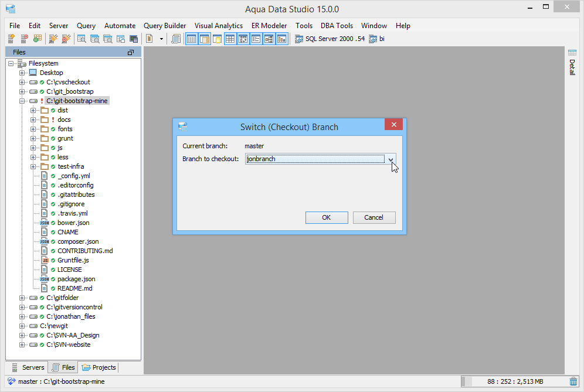
Task: Expand the C:\cvscheckout node
Action: click(22, 82)
